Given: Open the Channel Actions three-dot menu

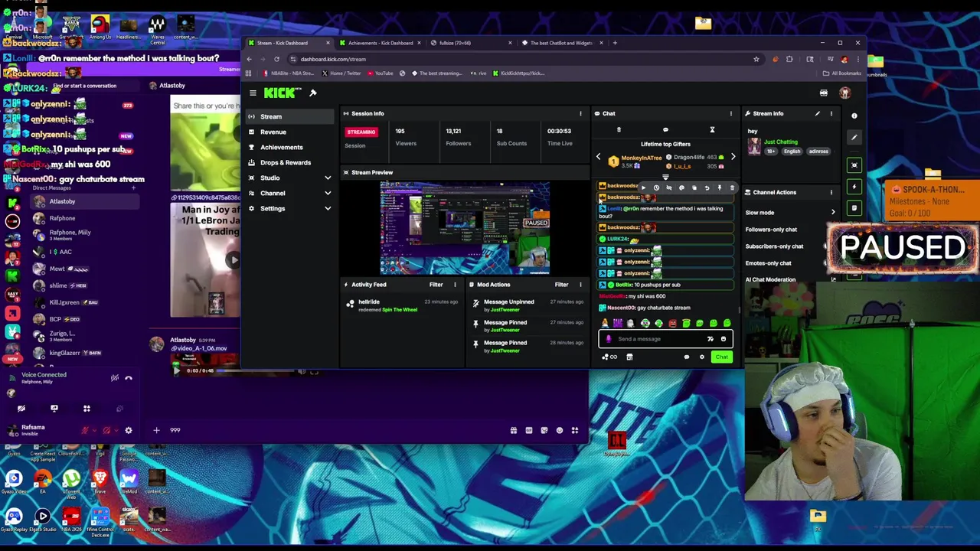Looking at the screenshot, I should click(831, 192).
